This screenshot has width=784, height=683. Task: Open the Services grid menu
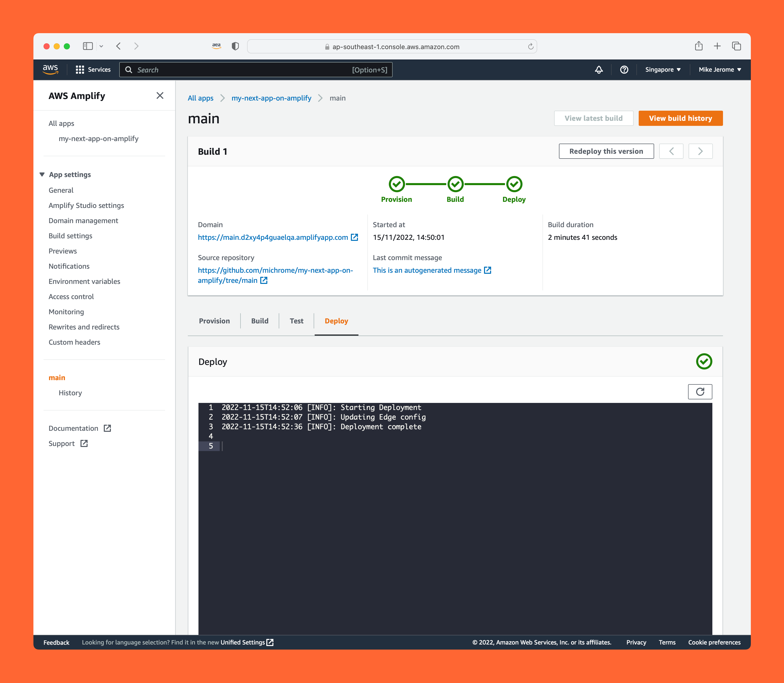pyautogui.click(x=93, y=70)
